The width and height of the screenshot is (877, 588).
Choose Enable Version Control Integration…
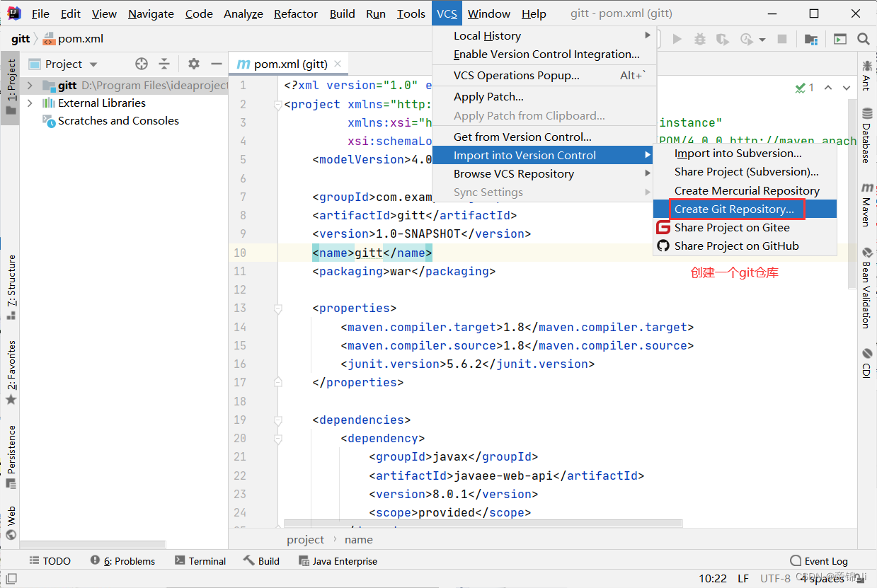(544, 54)
